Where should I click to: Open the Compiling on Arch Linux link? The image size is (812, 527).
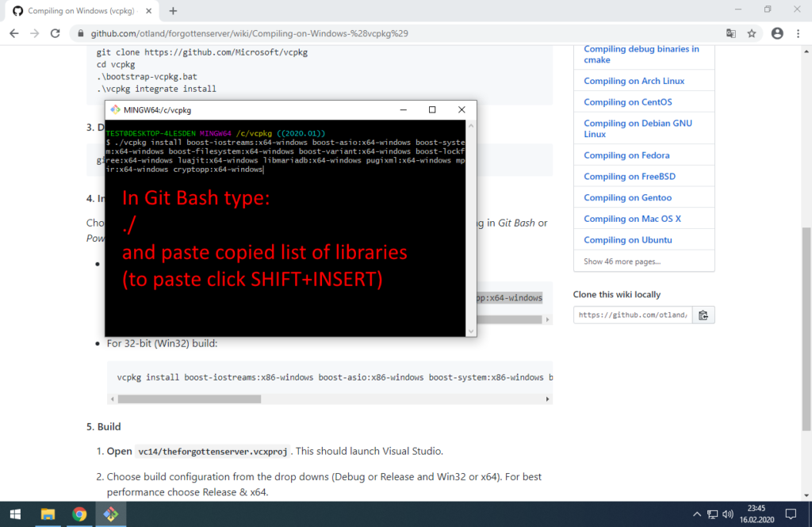(x=634, y=81)
